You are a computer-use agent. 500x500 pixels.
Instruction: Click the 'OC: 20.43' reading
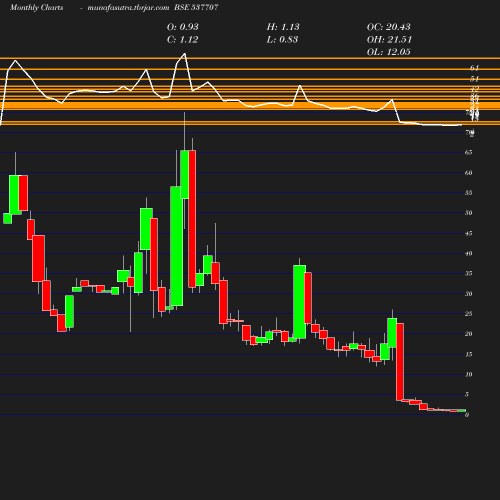pyautogui.click(x=388, y=27)
